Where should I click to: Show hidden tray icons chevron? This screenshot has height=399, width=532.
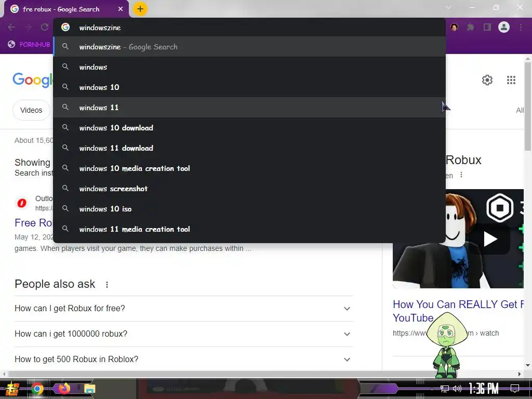[432, 389]
